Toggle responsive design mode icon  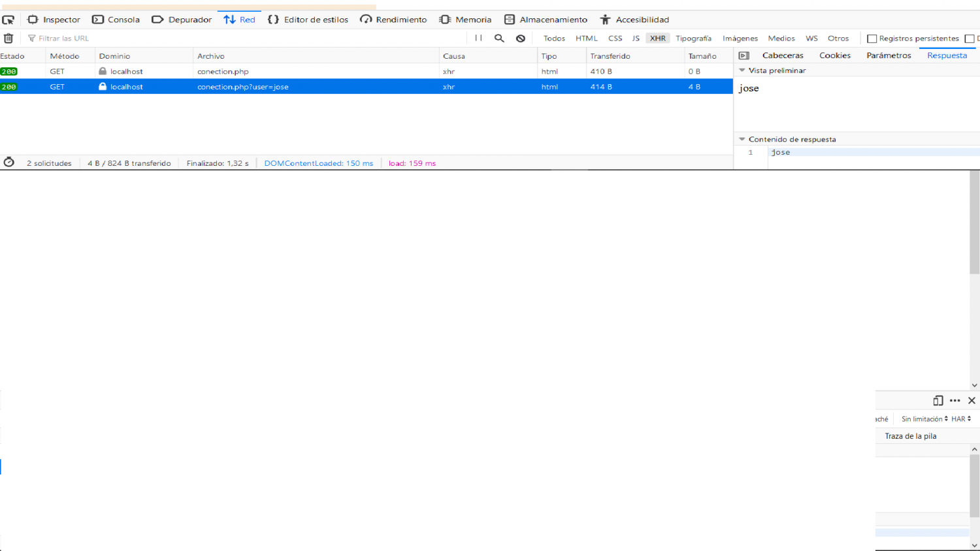(938, 401)
